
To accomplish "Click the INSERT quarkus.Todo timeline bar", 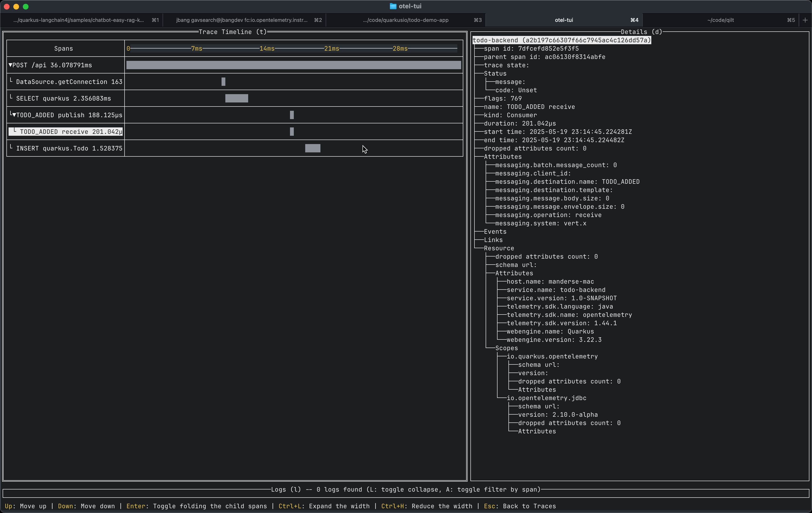I will (x=313, y=148).
